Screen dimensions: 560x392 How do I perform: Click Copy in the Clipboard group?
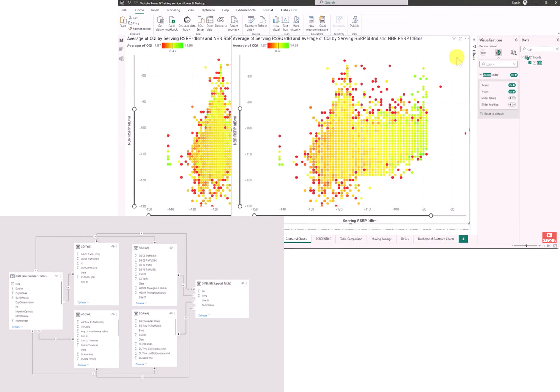click(x=134, y=23)
